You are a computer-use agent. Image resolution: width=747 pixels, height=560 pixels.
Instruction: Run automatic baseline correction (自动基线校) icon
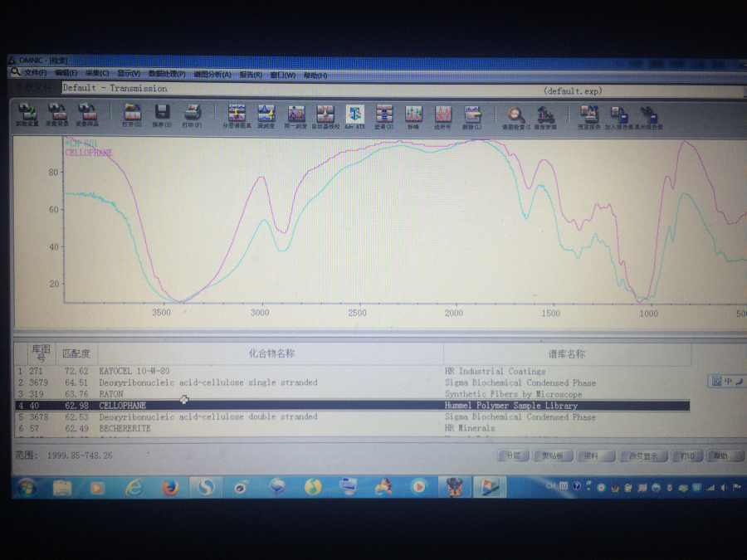pos(325,116)
